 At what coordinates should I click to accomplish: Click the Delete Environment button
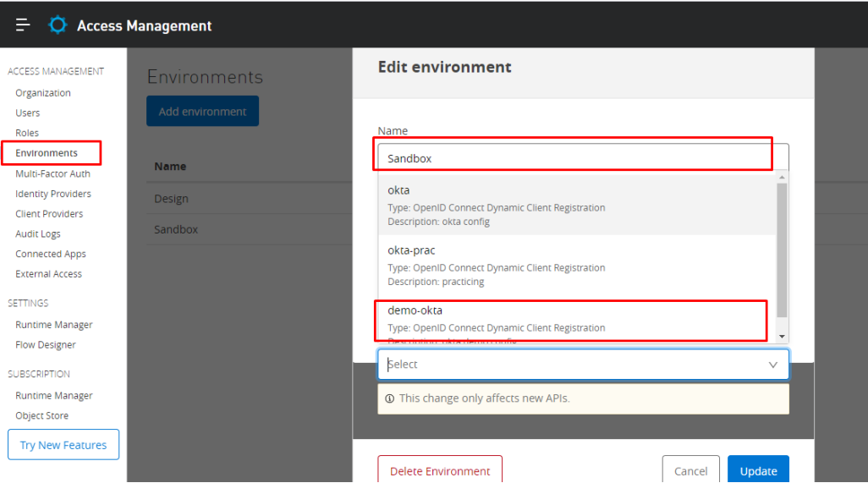coord(440,470)
